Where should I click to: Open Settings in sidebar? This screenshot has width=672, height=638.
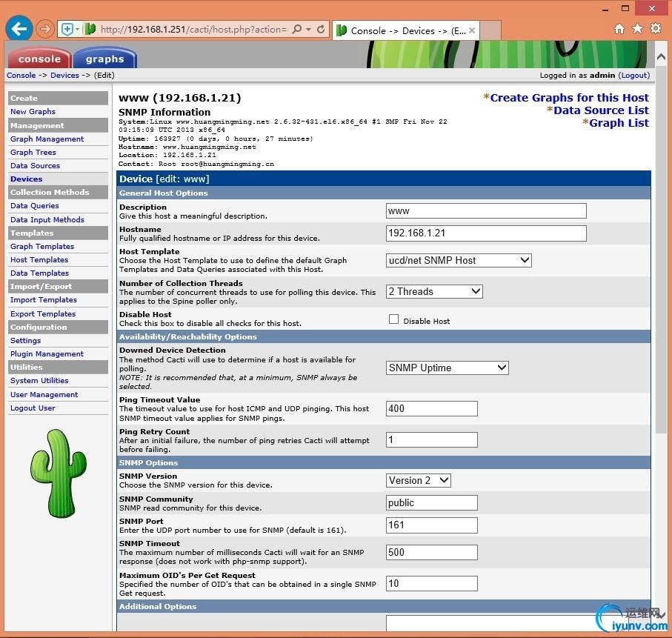pyautogui.click(x=26, y=340)
